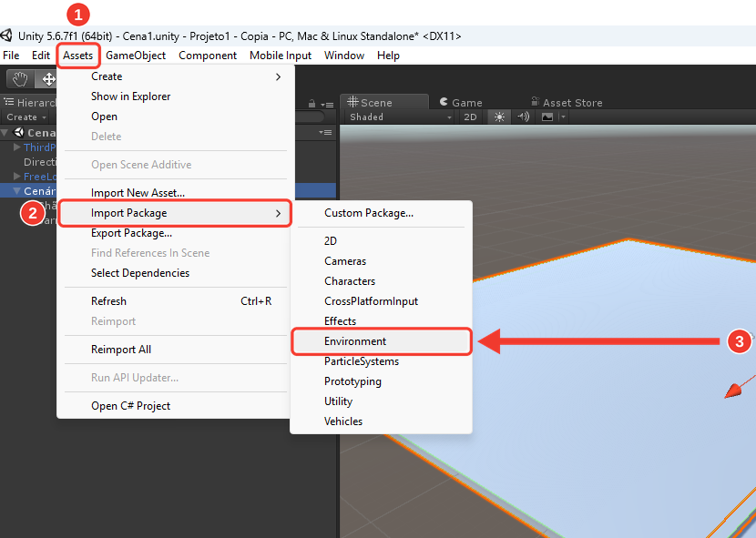Import the Environment package
Screen dimensions: 756x538
[x=381, y=341]
